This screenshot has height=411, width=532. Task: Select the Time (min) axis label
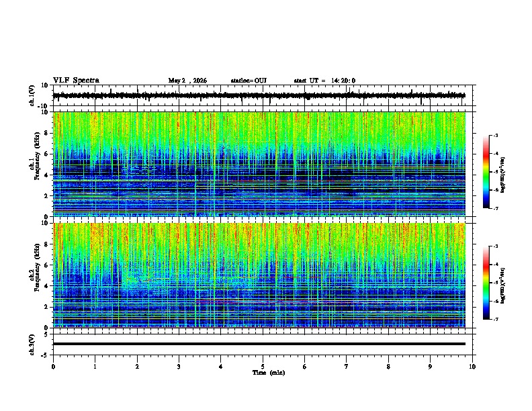click(269, 373)
